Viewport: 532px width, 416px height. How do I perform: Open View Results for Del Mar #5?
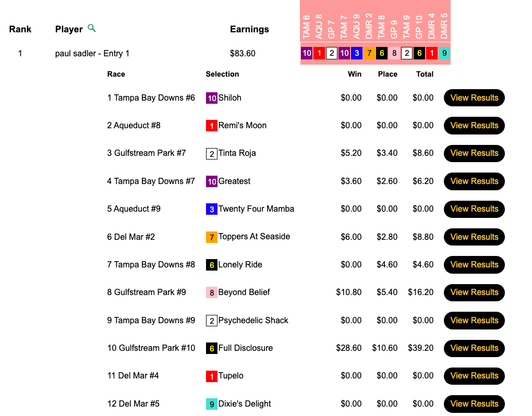coord(474,404)
